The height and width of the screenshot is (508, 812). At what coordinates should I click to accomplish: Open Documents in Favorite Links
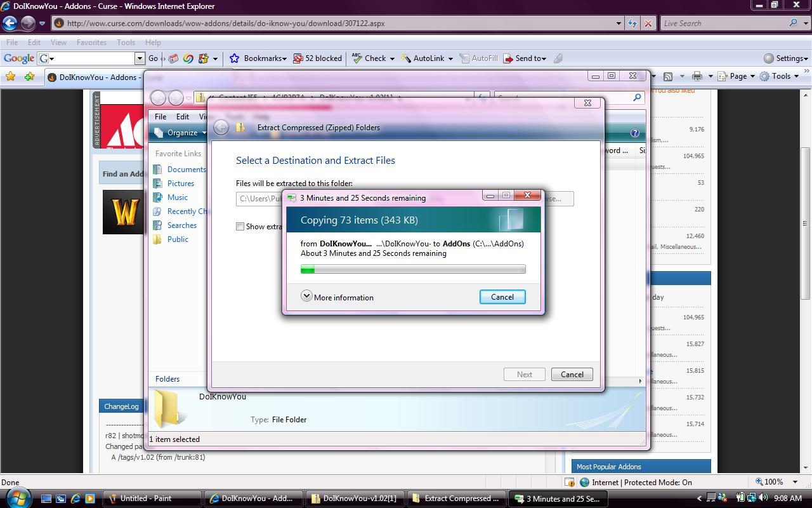(186, 170)
